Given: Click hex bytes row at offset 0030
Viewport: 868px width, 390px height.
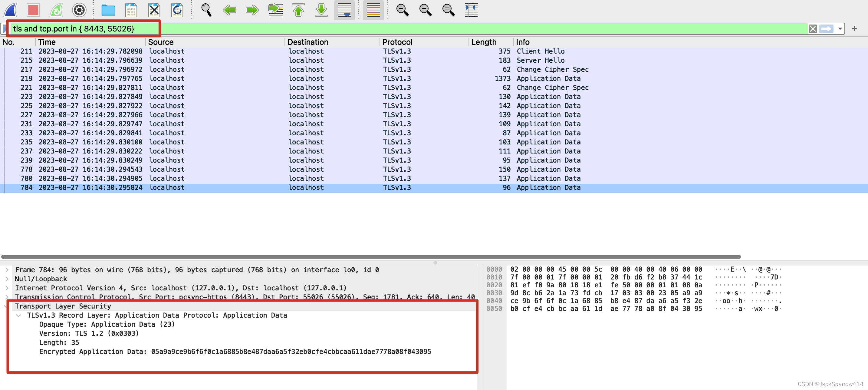Looking at the screenshot, I should [606, 293].
